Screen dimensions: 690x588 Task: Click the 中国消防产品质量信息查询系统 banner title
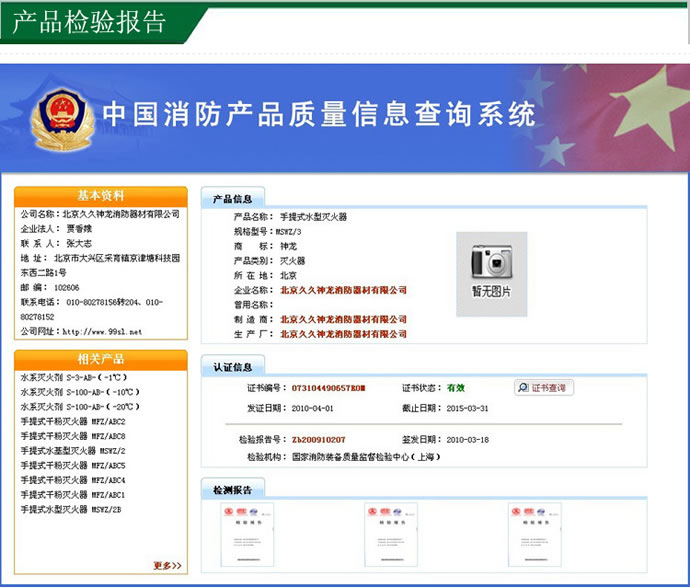click(x=319, y=114)
